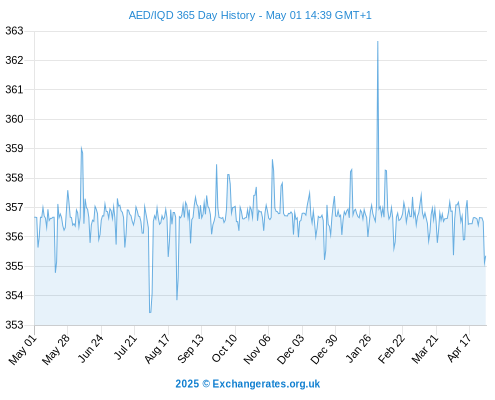The height and width of the screenshot is (400, 495).
Task: Select the Dec 30 x-axis label
Action: [x=324, y=349]
